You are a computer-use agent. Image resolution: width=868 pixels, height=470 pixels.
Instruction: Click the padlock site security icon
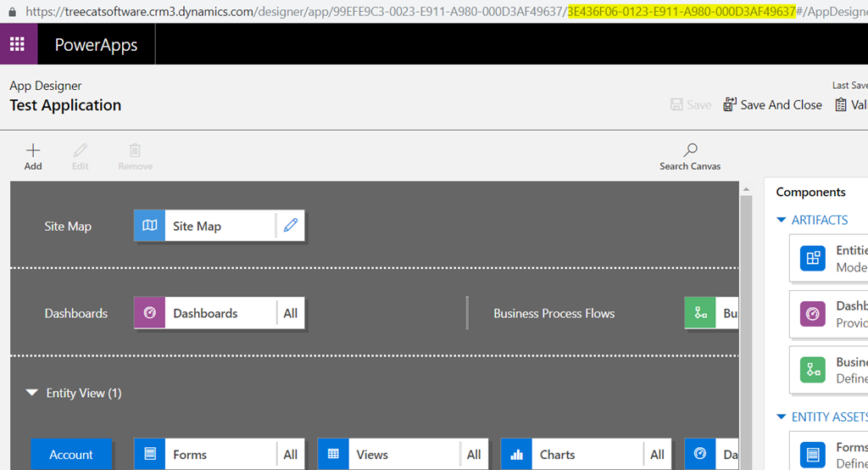pyautogui.click(x=12, y=11)
